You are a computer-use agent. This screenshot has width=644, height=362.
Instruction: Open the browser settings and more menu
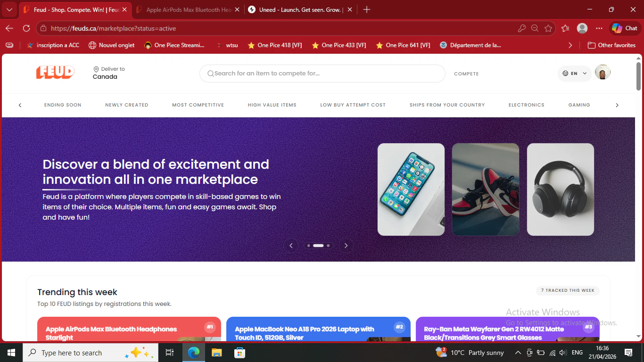599,28
